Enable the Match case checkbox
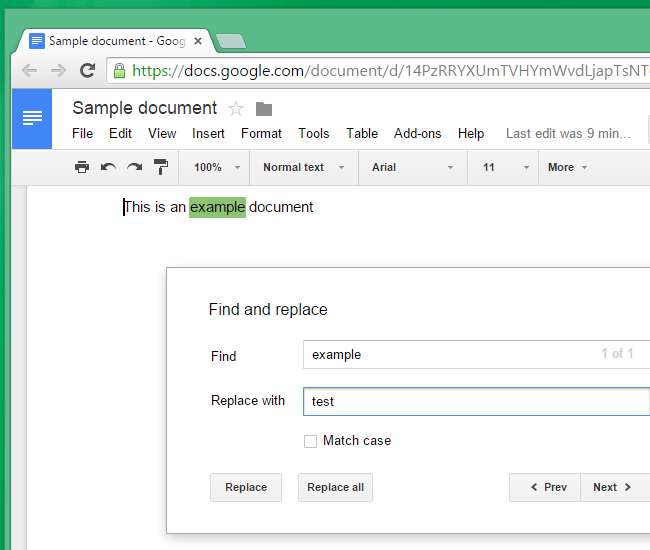This screenshot has height=550, width=650. [311, 441]
